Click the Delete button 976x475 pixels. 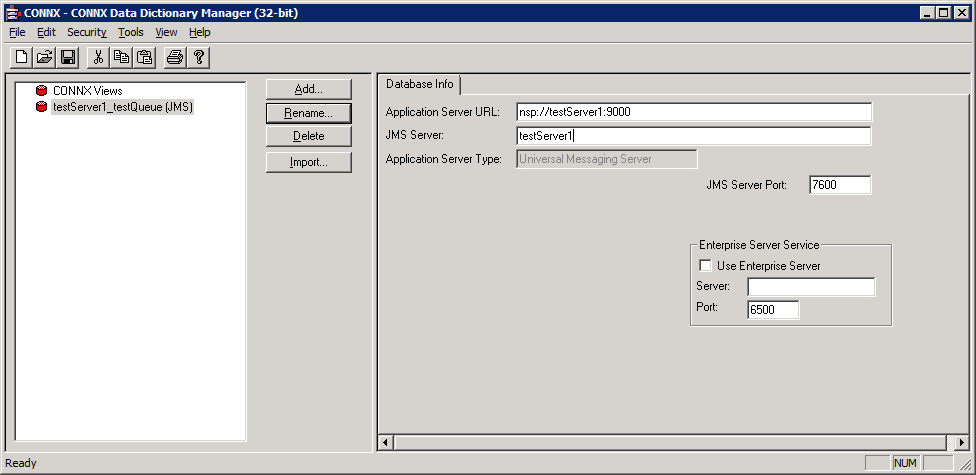click(309, 136)
